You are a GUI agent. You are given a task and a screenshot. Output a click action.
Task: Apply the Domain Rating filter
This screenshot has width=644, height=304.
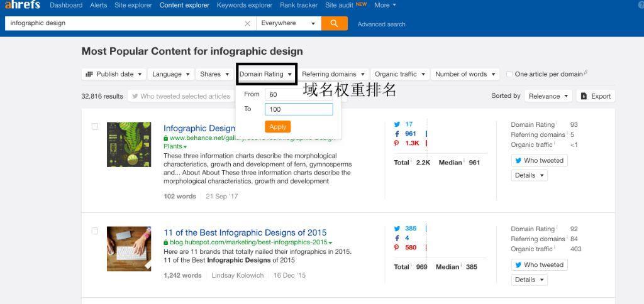277,127
